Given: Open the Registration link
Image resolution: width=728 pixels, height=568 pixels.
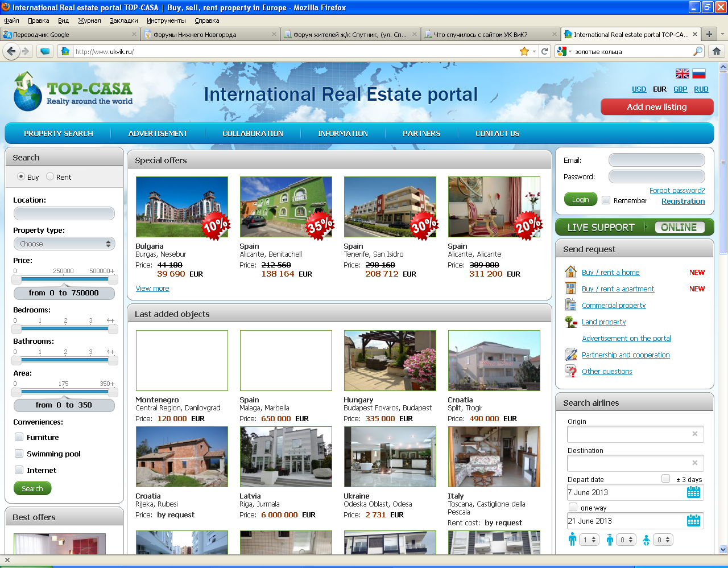Looking at the screenshot, I should pos(683,201).
